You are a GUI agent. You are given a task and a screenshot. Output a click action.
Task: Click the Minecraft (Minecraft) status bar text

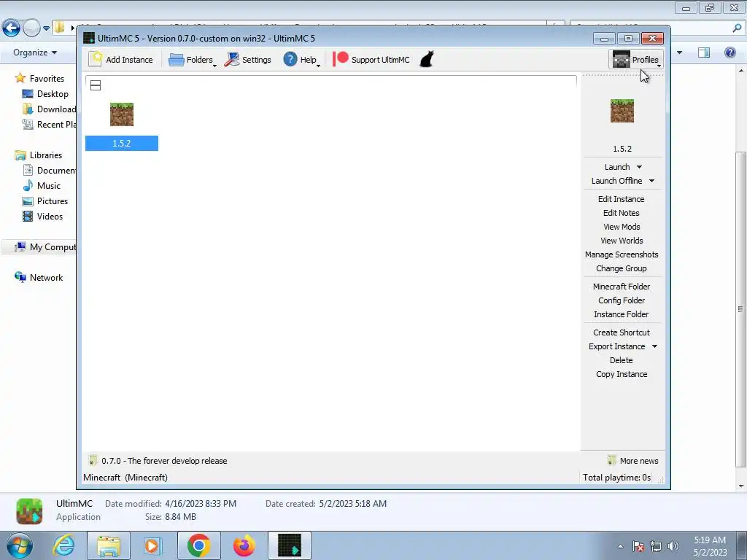[x=125, y=477]
